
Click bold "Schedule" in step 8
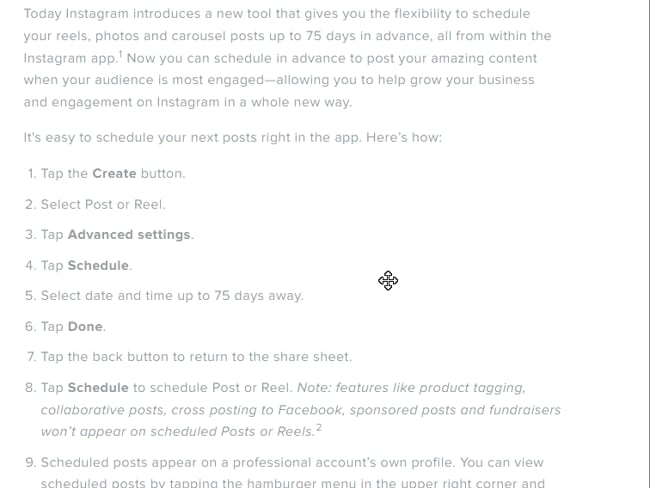pos(98,387)
